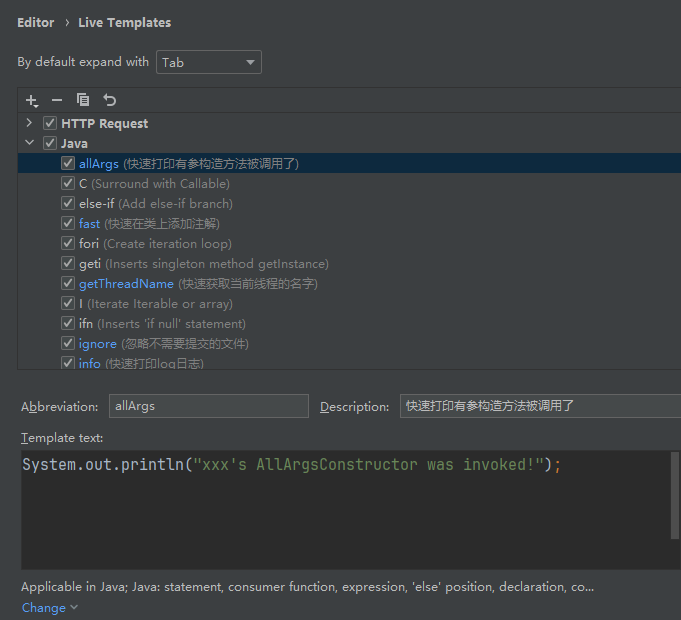The image size is (681, 620).
Task: Expand the HTTP Request group
Action: click(x=29, y=123)
